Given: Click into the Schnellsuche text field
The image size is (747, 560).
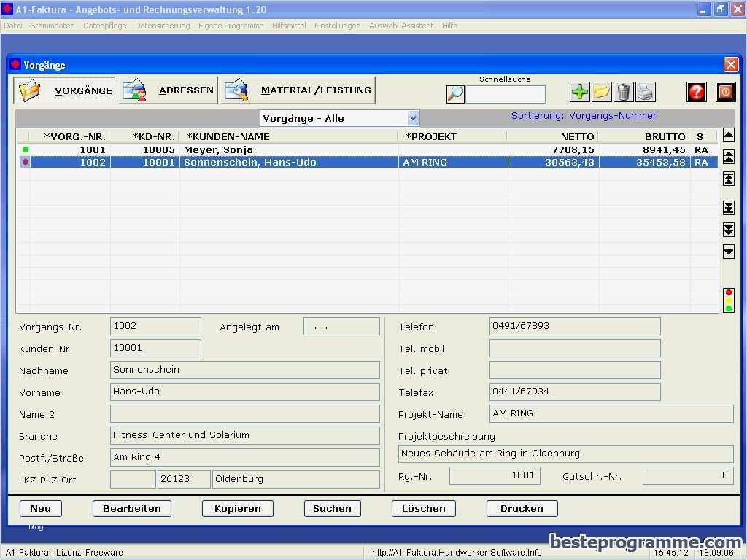Looking at the screenshot, I should coord(506,94).
